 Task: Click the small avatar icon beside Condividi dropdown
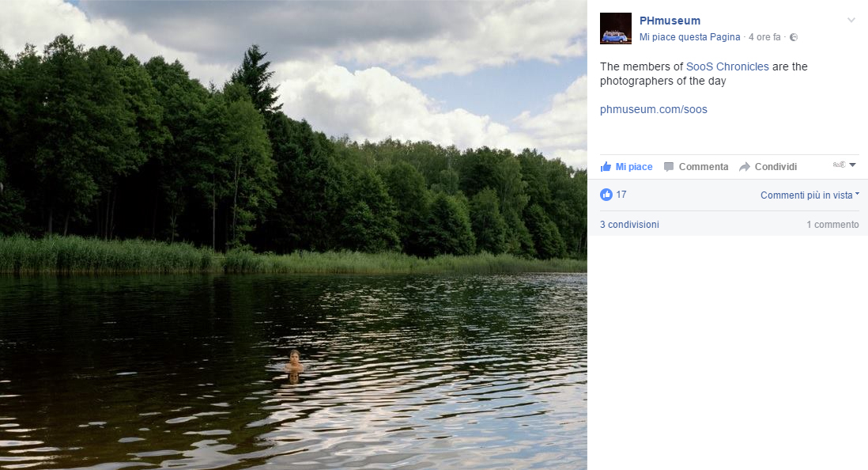tap(840, 165)
